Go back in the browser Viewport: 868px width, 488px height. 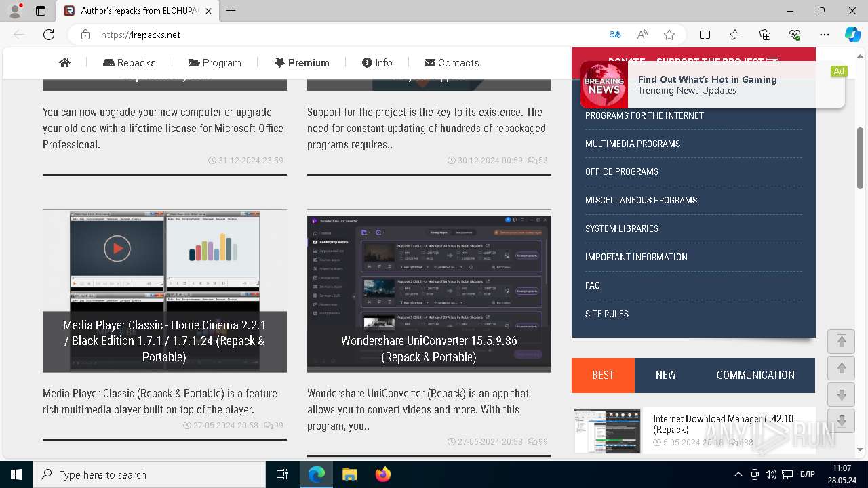tap(19, 35)
